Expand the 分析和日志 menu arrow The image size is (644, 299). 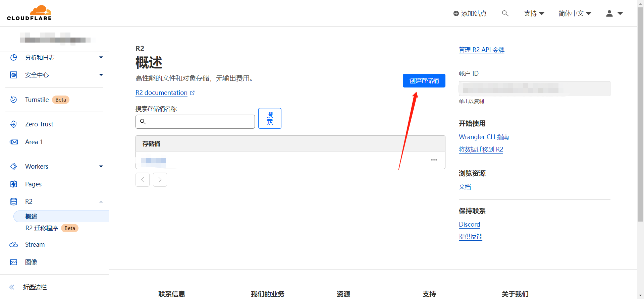click(101, 58)
